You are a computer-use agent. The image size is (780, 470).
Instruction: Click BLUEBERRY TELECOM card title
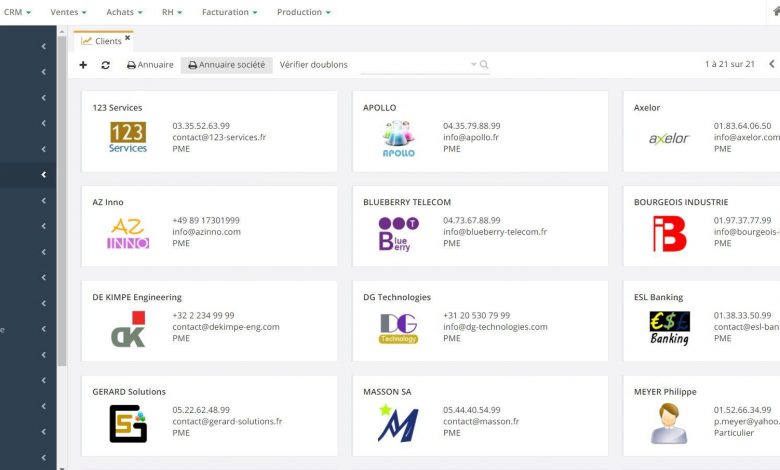[407, 202]
